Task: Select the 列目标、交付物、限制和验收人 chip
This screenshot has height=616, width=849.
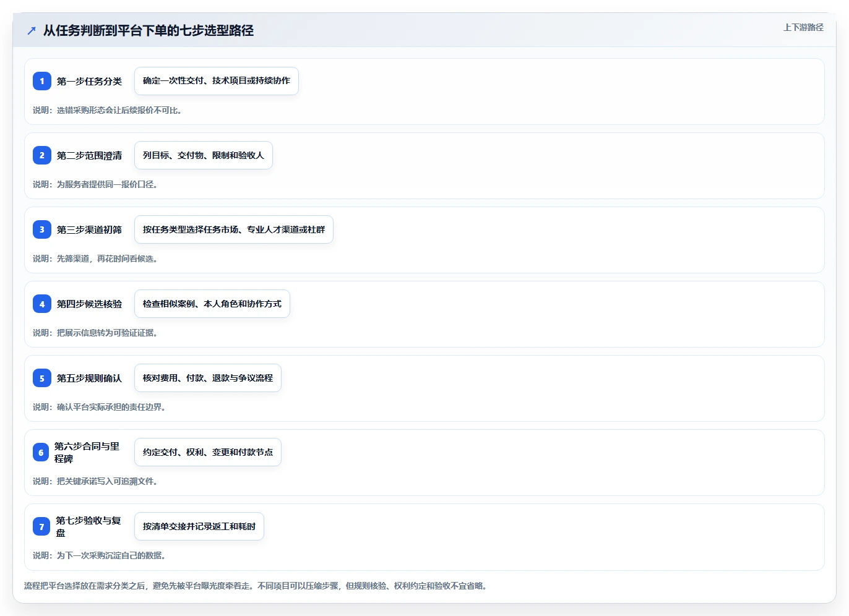Action: click(204, 155)
